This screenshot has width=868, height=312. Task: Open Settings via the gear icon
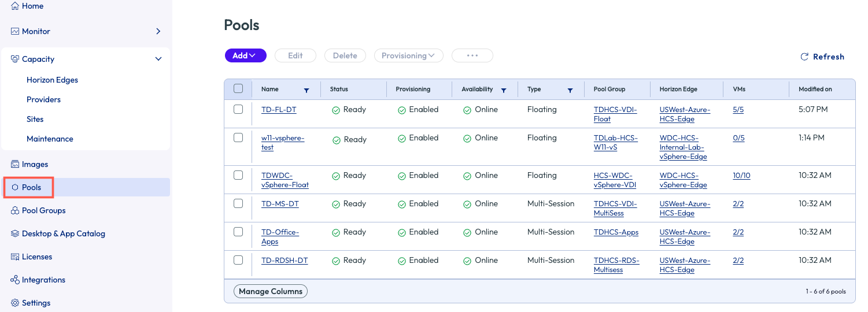[x=15, y=303]
